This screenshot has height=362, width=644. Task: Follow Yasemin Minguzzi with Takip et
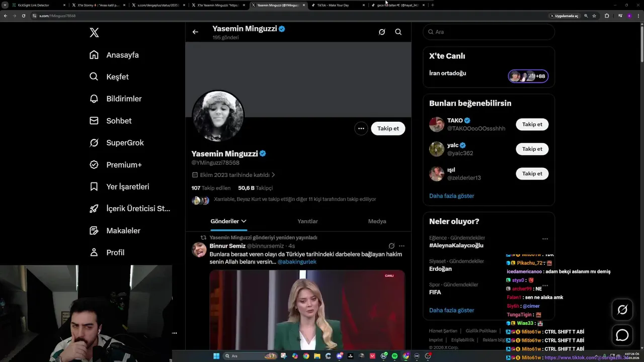388,128
